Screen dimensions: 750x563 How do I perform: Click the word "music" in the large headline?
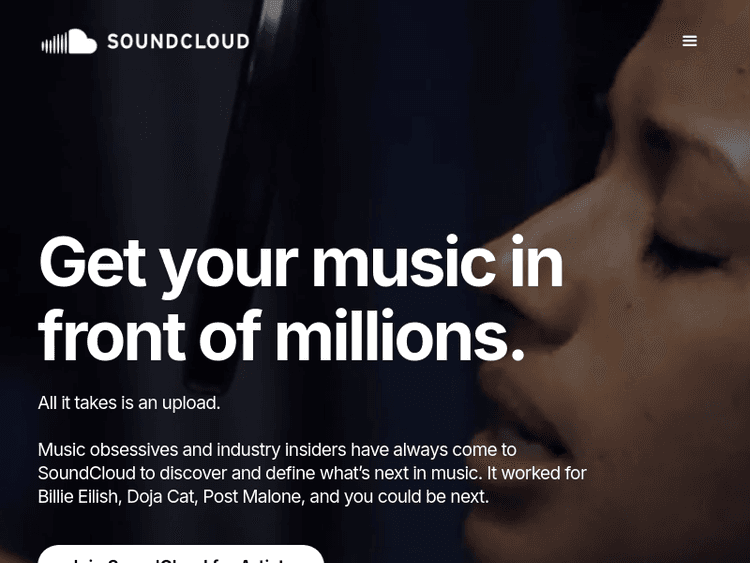pos(404,262)
